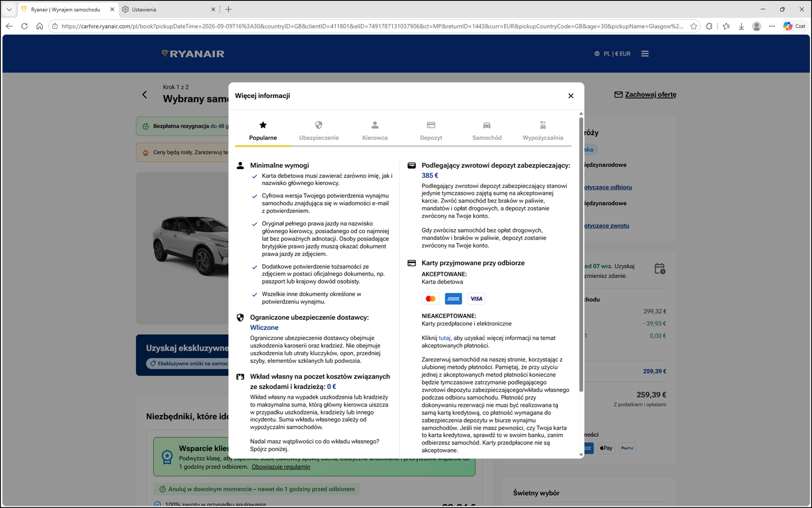Open the hamburger menu in header
Screen dimensions: 812x508
pos(645,54)
